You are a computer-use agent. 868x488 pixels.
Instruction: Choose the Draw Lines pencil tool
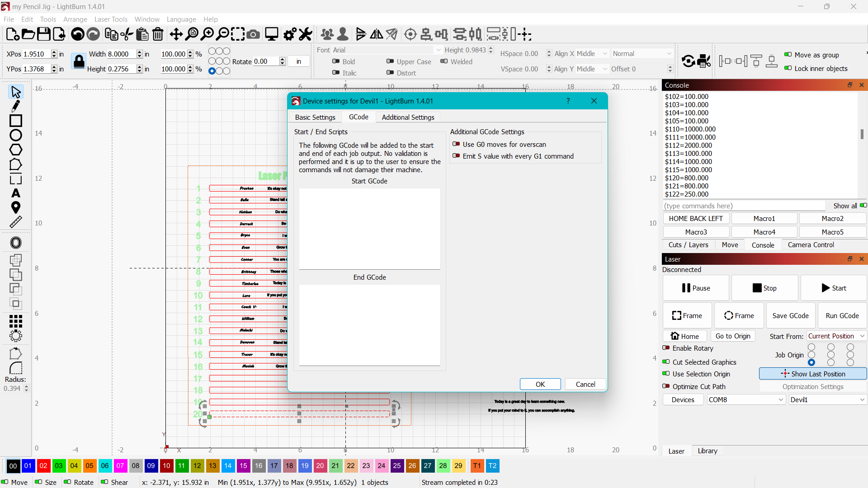(x=16, y=106)
